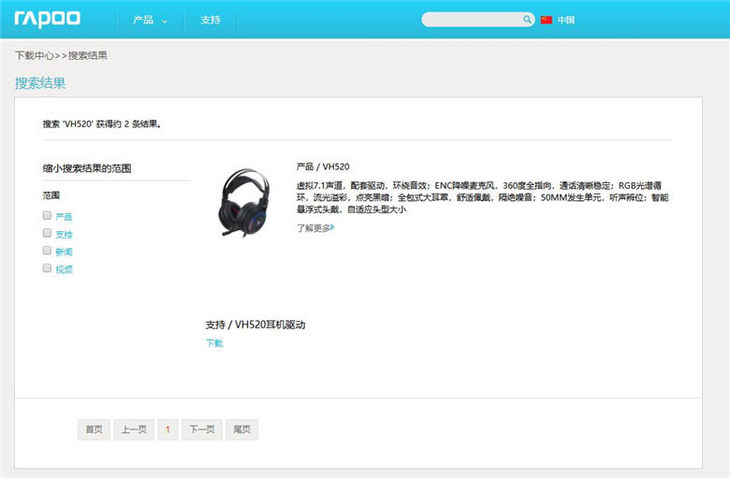Click the 产品 filter label link
The width and height of the screenshot is (730, 478).
tap(64, 216)
